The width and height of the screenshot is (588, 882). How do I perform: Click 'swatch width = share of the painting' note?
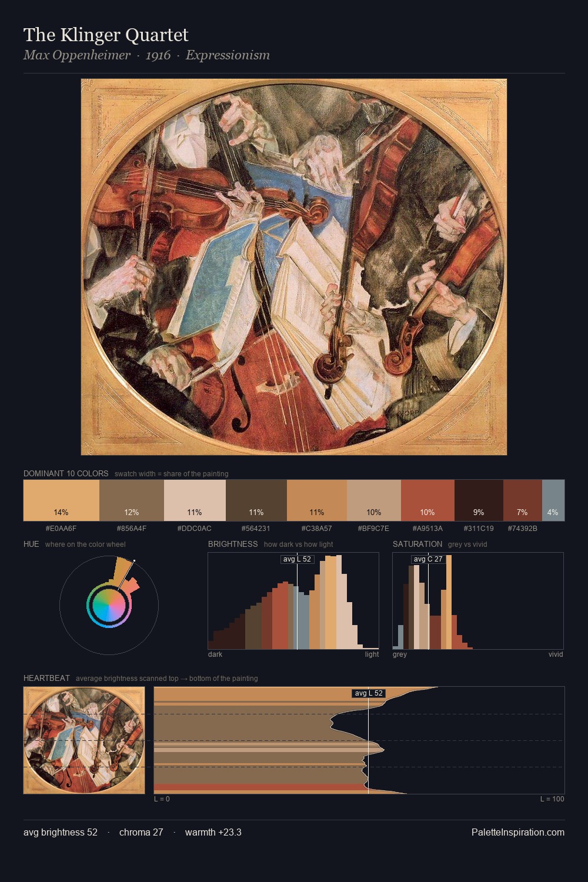pos(172,473)
